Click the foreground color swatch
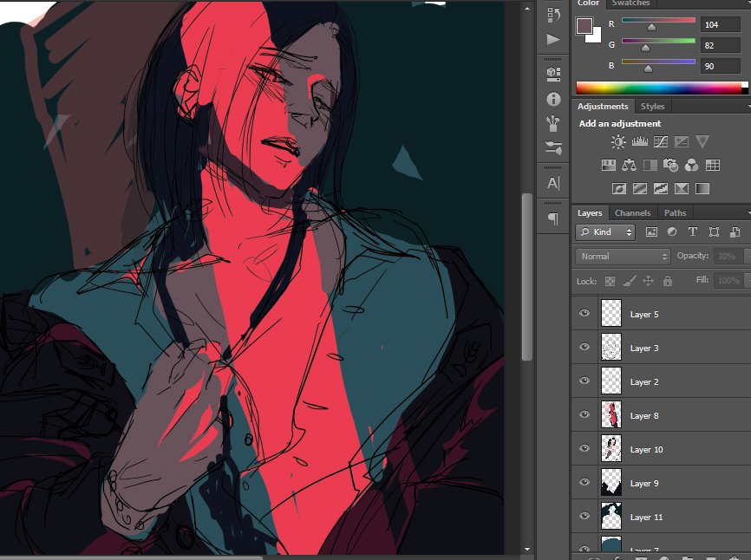The height and width of the screenshot is (560, 751). click(x=584, y=26)
